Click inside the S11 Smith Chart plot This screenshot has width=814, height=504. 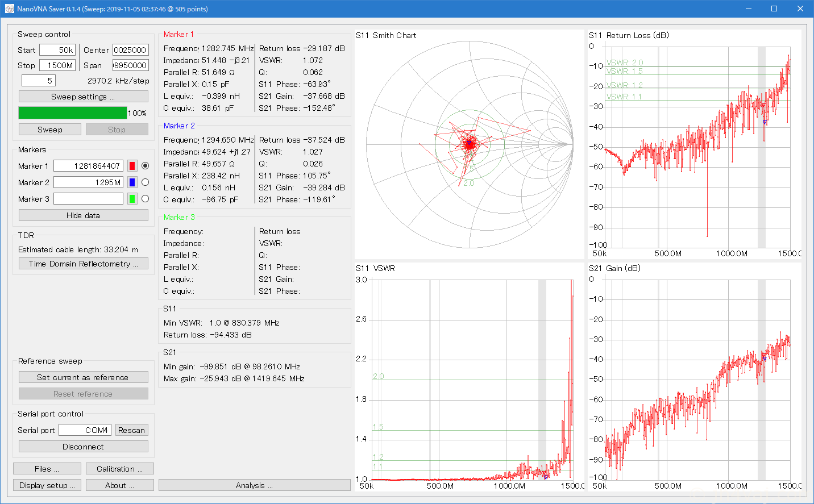click(470, 144)
